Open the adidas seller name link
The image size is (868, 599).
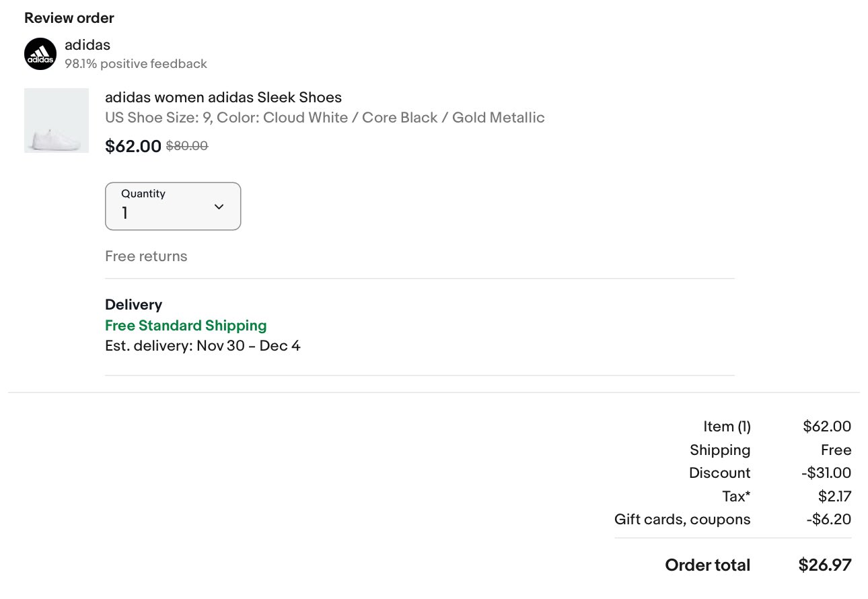pos(87,45)
